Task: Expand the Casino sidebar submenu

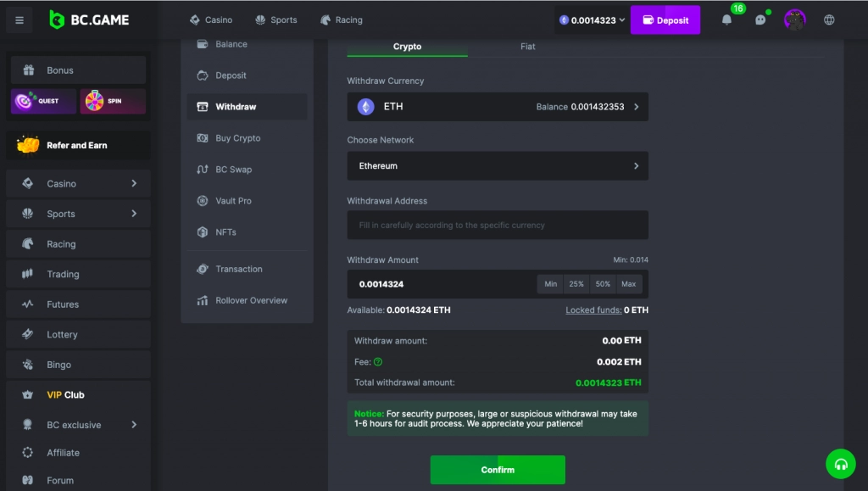Action: click(134, 183)
